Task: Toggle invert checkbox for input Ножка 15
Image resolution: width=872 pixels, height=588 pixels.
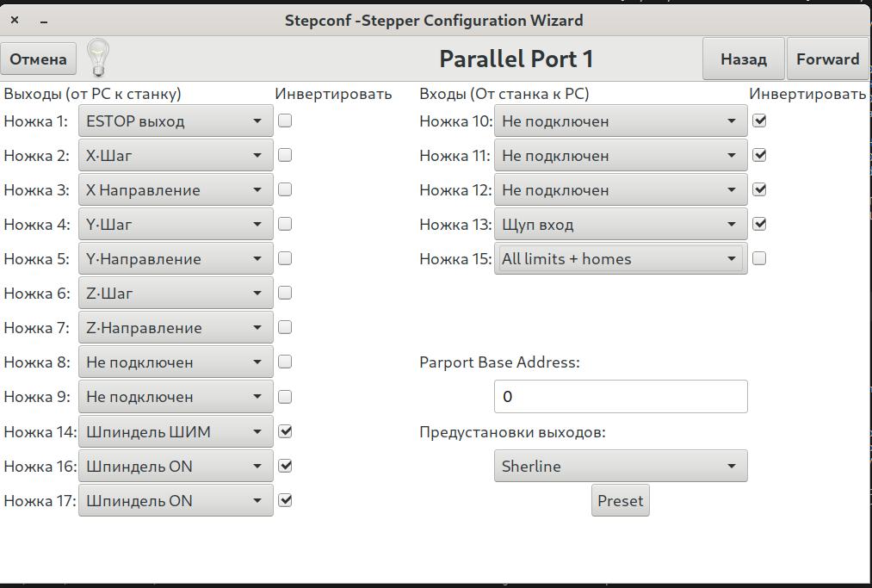Action: coord(759,258)
